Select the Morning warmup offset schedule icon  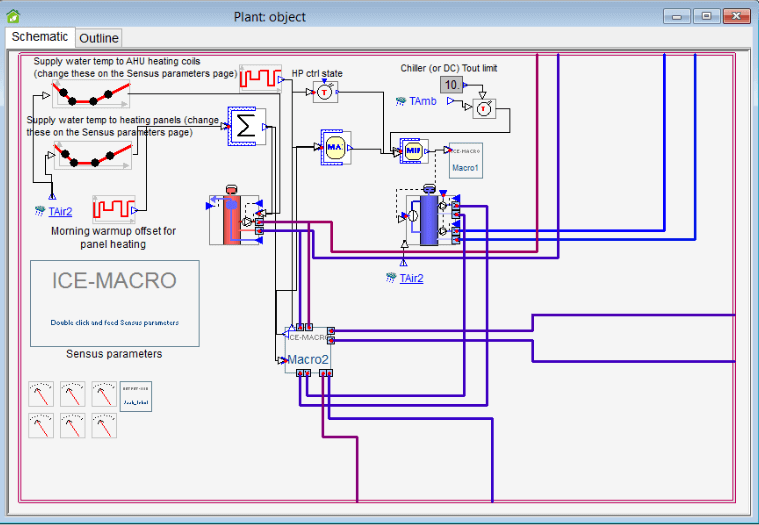(x=114, y=209)
